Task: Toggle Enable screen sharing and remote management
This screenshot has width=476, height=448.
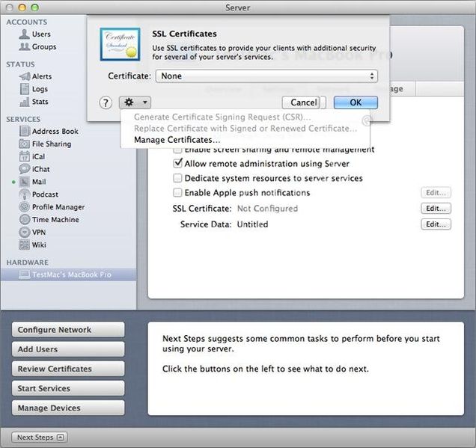Action: coord(177,150)
